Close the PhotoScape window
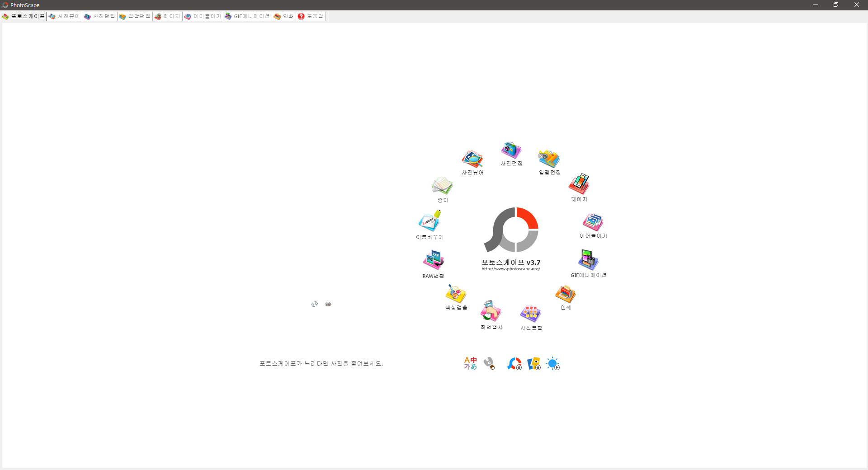This screenshot has width=868, height=470. [857, 5]
